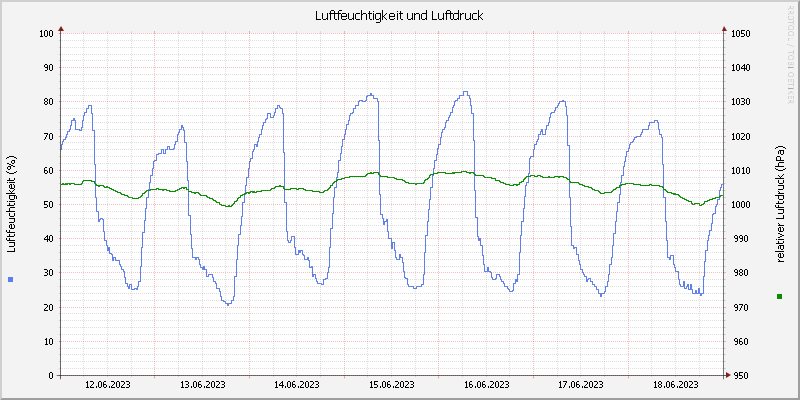
Task: Click the 18.06.2023 date label
Action: [676, 385]
